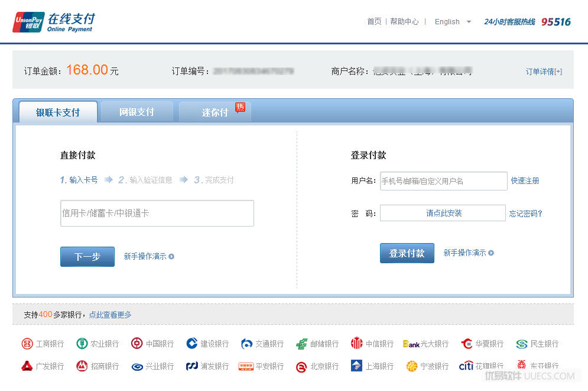Focus the 用户名 input field
588x391 pixels.
(444, 181)
